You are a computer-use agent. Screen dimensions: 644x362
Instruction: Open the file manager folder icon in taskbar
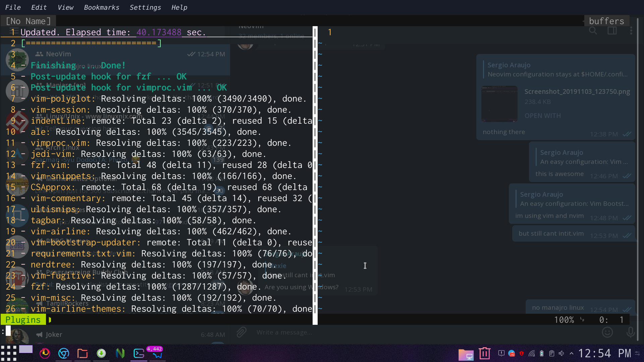coord(82,353)
